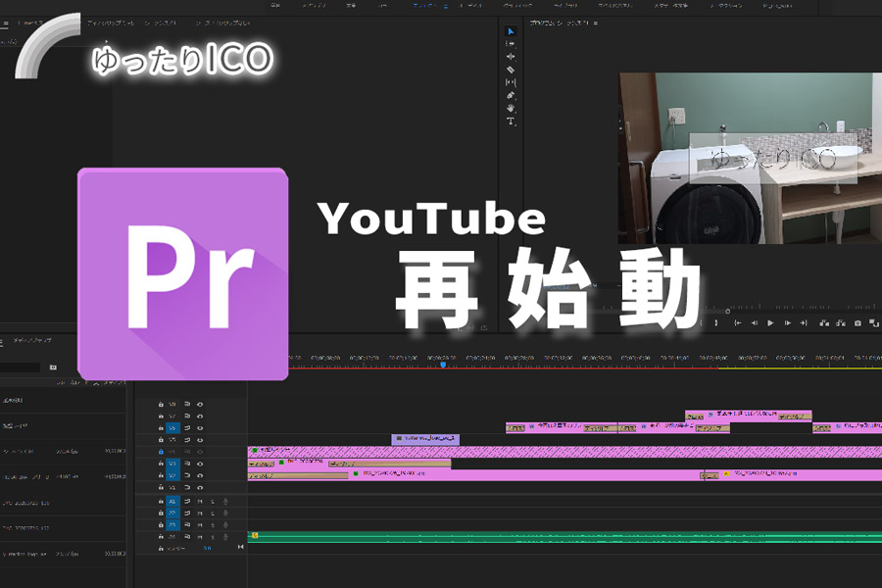The image size is (882, 588).
Task: Click icon beside project search field
Action: click(x=53, y=367)
